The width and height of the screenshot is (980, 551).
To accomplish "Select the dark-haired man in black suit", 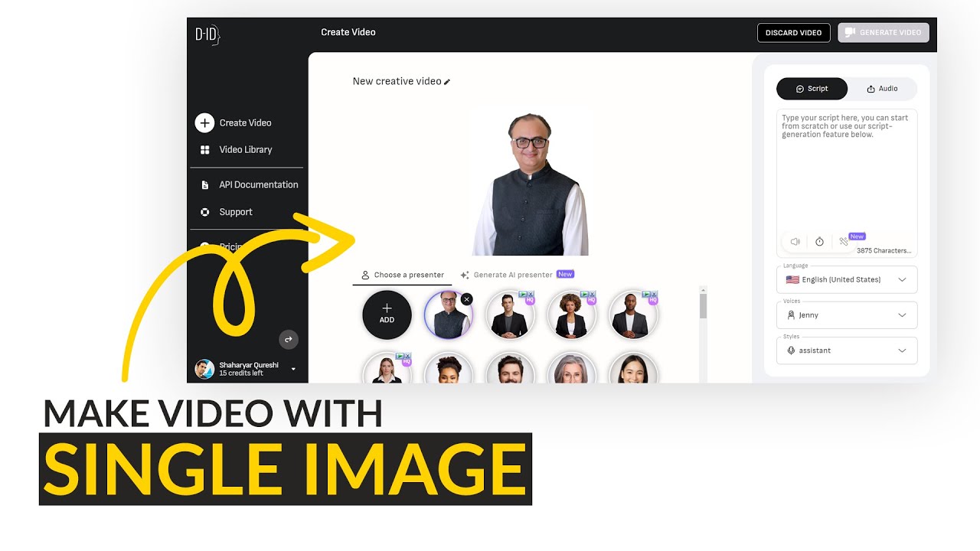I will pos(510,315).
